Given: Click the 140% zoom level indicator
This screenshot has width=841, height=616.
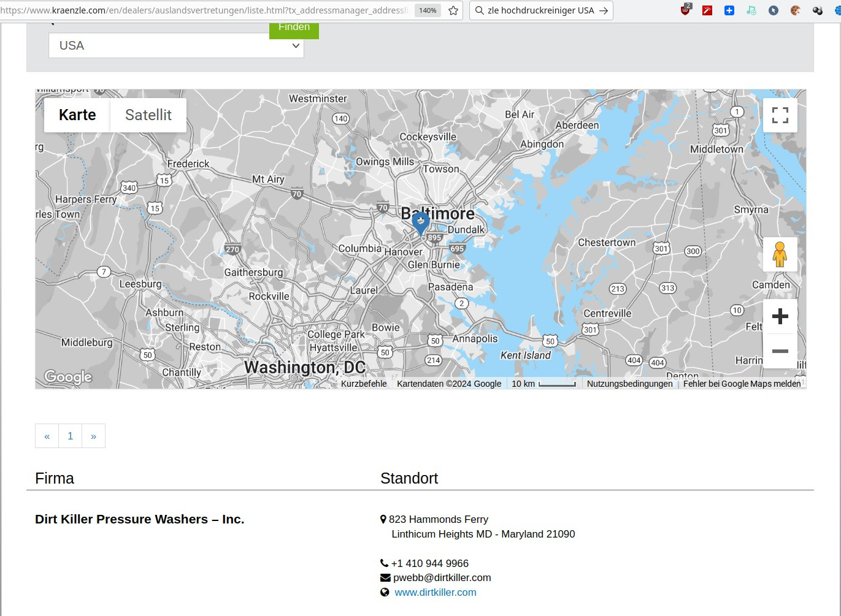Looking at the screenshot, I should [428, 10].
